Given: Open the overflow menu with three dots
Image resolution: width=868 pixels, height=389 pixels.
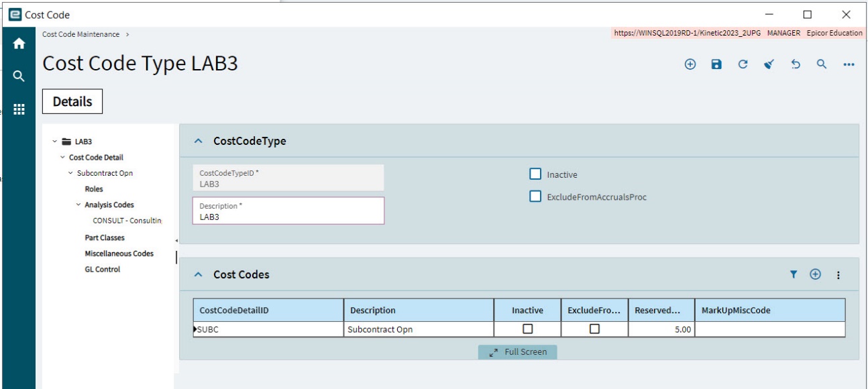Looking at the screenshot, I should pyautogui.click(x=849, y=64).
